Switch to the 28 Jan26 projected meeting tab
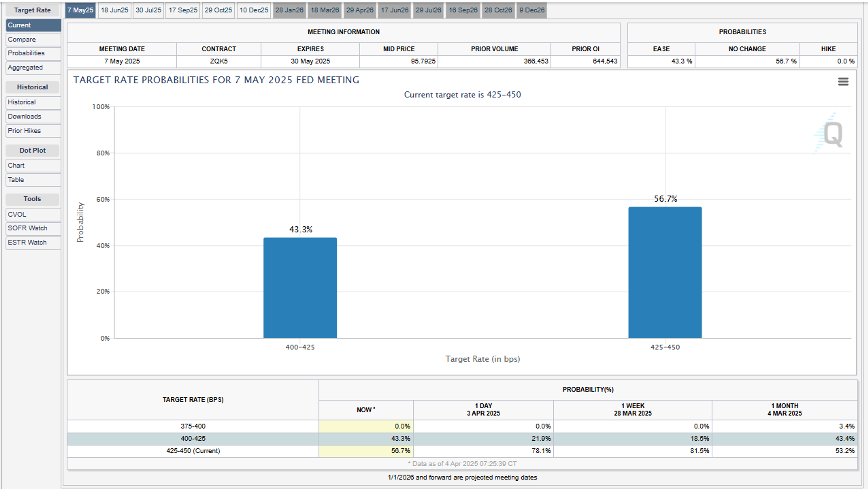This screenshot has height=489, width=868. [289, 10]
